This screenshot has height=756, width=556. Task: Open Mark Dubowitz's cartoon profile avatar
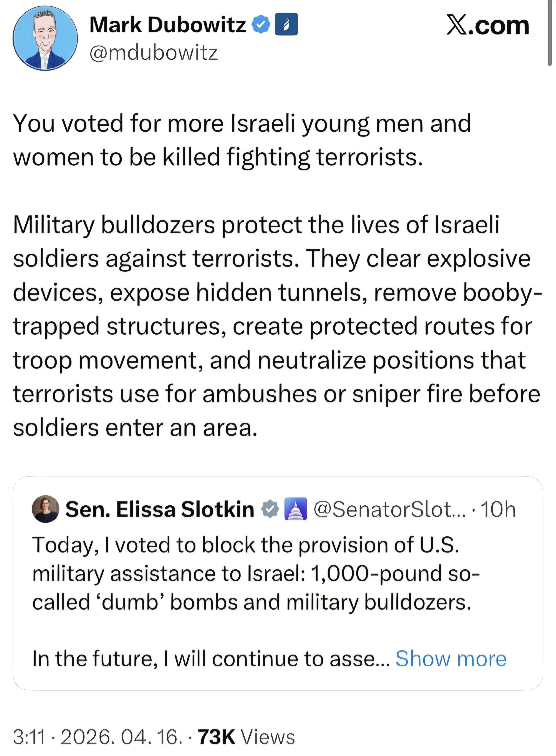click(45, 38)
